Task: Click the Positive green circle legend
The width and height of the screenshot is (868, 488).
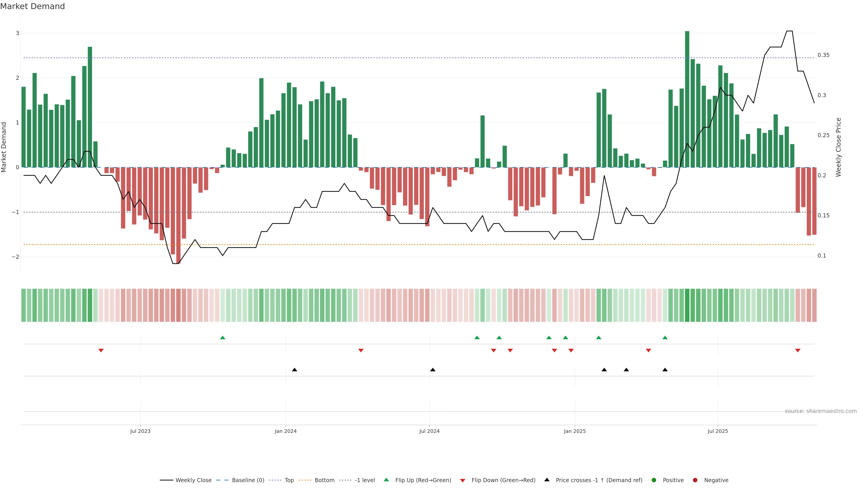Action: coord(654,480)
